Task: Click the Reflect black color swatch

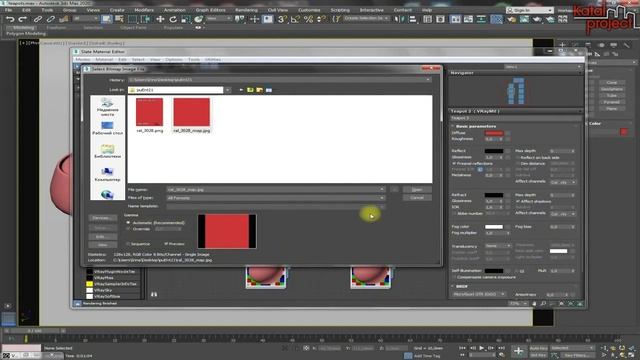Action: pos(494,151)
